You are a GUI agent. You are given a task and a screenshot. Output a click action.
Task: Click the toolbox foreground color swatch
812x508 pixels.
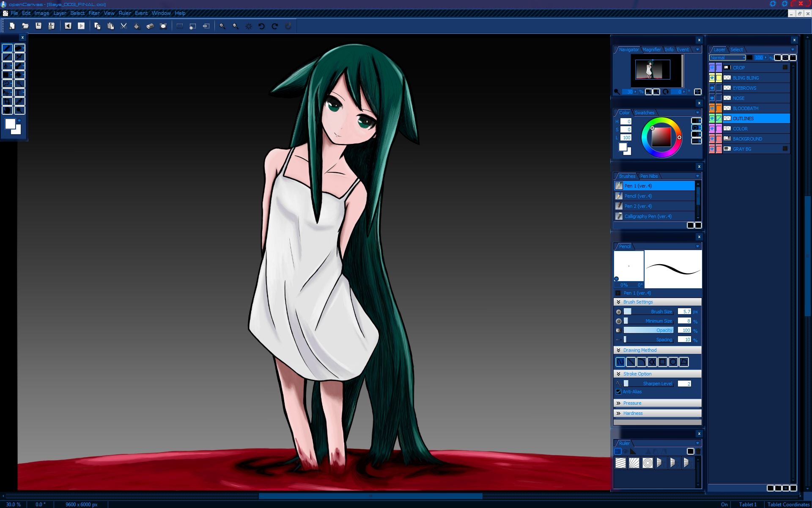[10, 124]
